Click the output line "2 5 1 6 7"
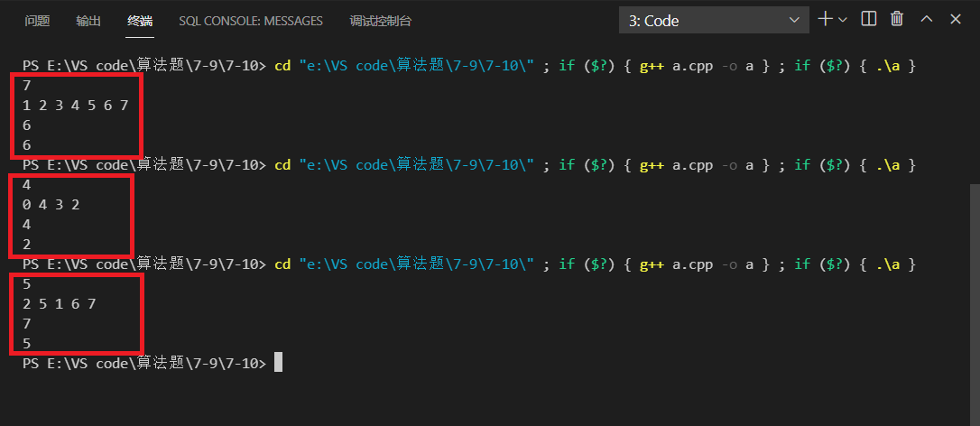Viewport: 980px width, 426px height. tap(60, 304)
